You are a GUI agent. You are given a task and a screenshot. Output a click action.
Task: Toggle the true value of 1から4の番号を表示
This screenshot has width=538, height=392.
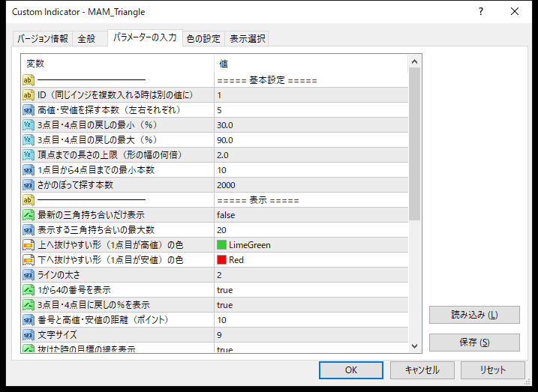pos(311,290)
